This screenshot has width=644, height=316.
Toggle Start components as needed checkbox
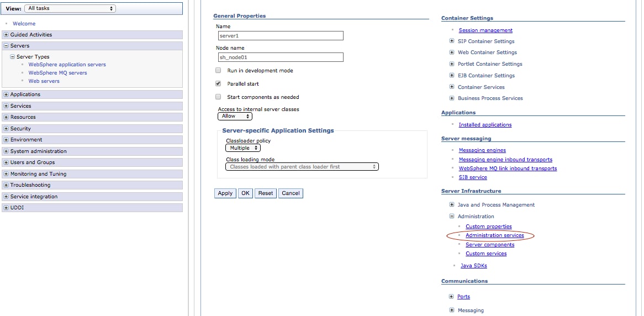218,97
